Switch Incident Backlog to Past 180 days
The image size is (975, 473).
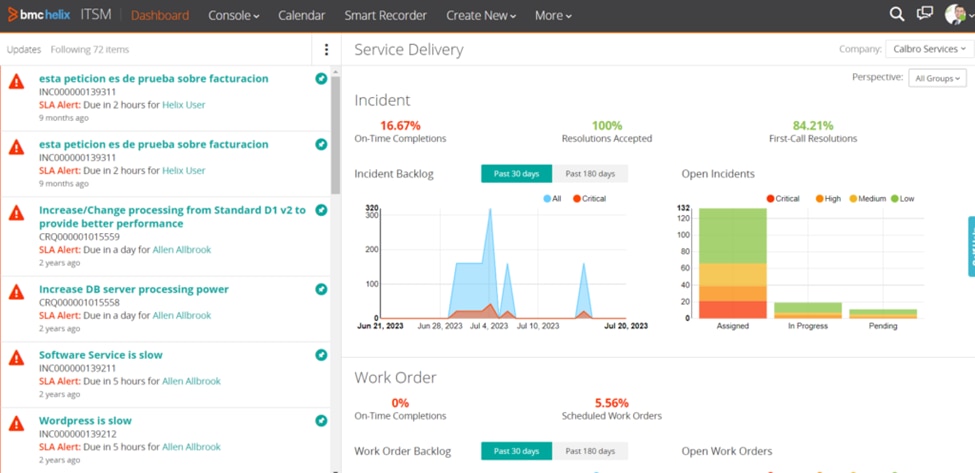click(x=590, y=174)
